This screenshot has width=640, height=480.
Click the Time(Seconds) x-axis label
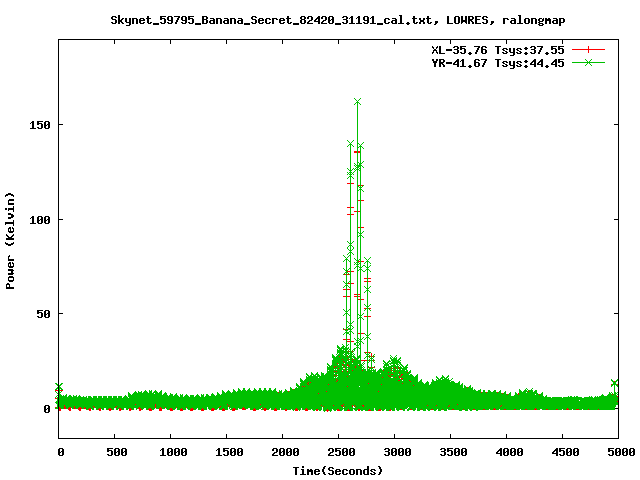point(338,471)
